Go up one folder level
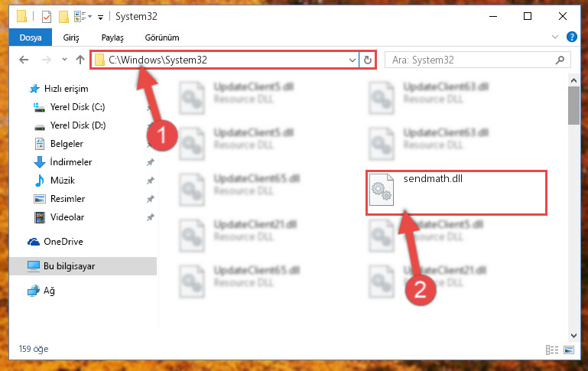 click(80, 60)
